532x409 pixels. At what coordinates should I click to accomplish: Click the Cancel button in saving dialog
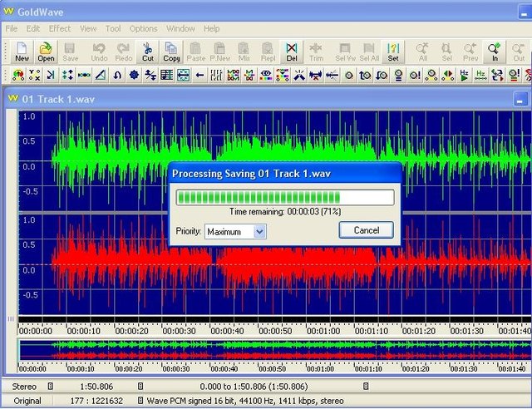[x=367, y=230]
